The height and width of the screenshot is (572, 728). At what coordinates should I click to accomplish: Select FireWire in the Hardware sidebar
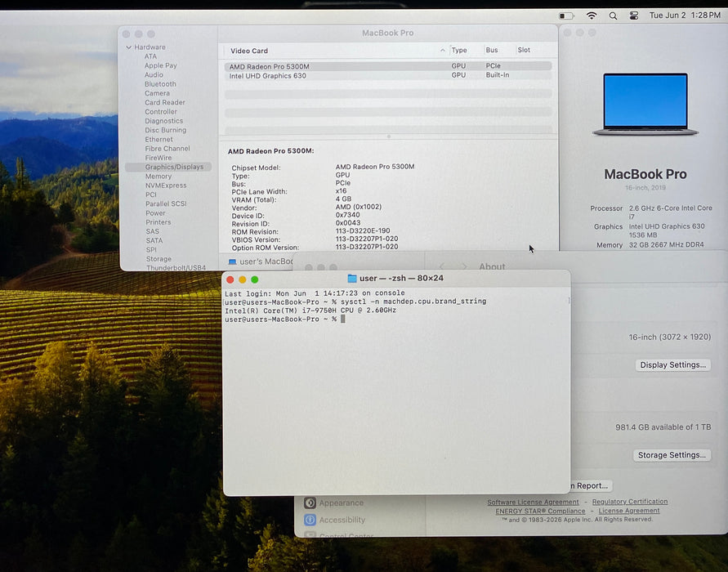[159, 158]
